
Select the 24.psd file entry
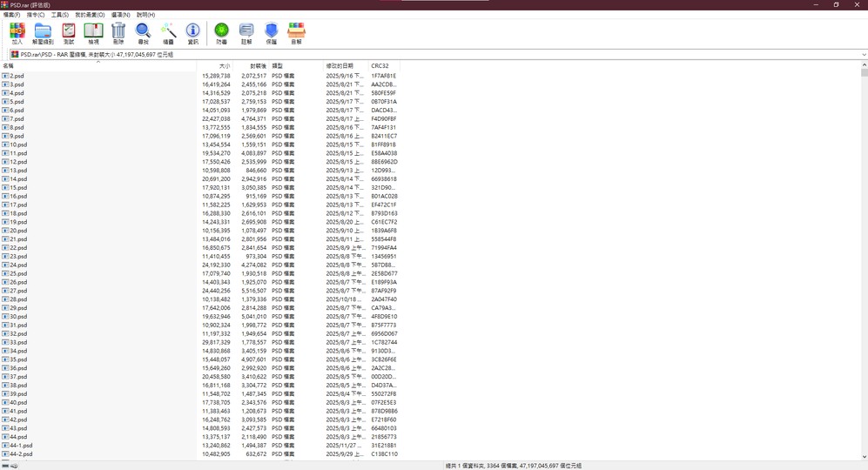click(18, 265)
